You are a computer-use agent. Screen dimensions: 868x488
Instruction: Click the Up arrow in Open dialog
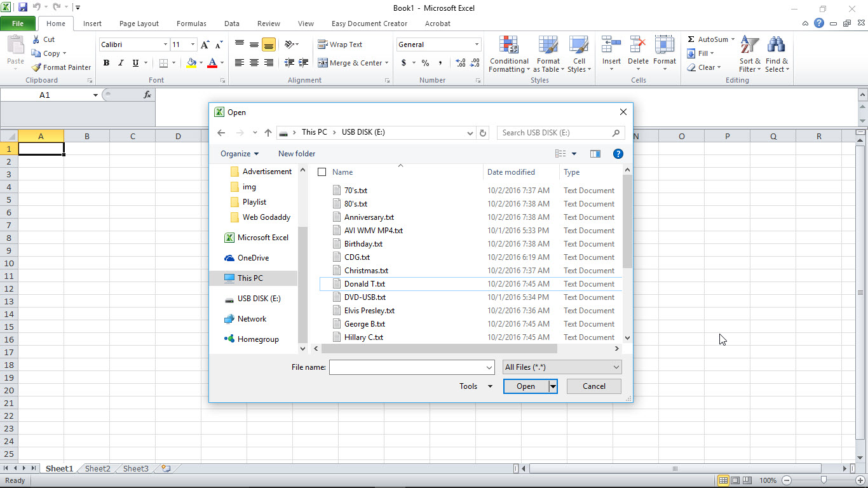268,133
